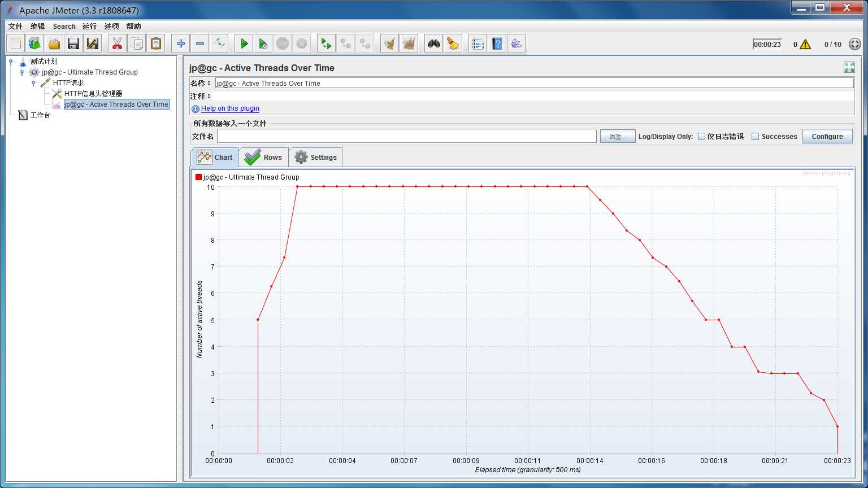Select jp@gc - Ultimate Thread Group in tree
Viewport: 868px width, 488px height.
tap(89, 72)
